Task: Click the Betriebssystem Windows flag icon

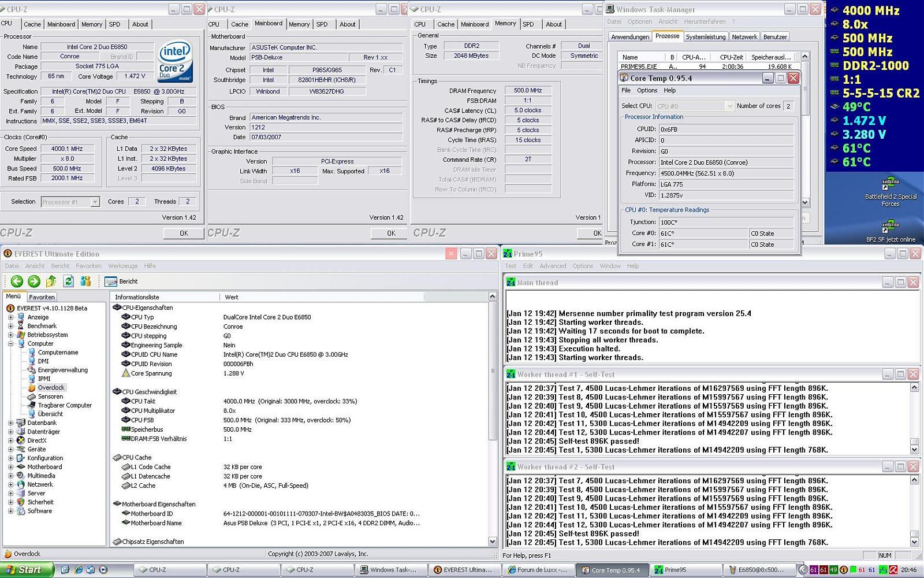Action: click(x=21, y=335)
